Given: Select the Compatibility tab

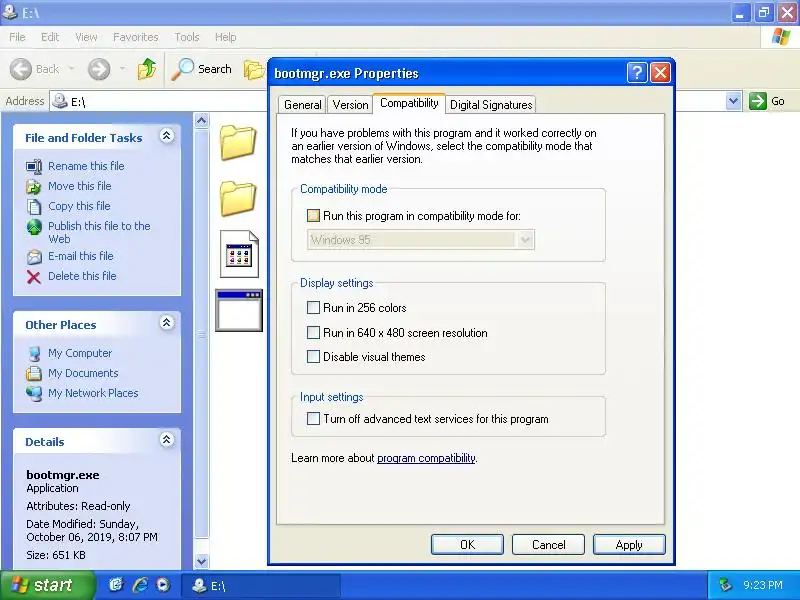Looking at the screenshot, I should (409, 103).
